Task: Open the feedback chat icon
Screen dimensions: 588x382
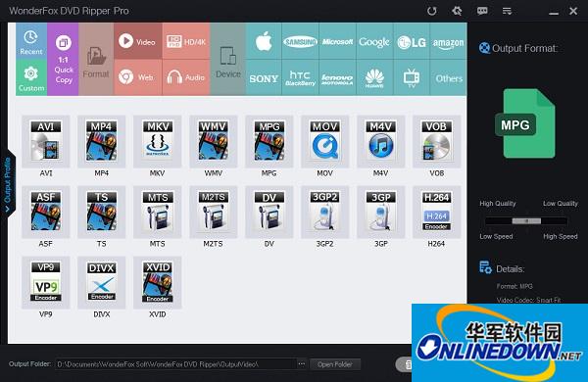Action: tap(482, 11)
